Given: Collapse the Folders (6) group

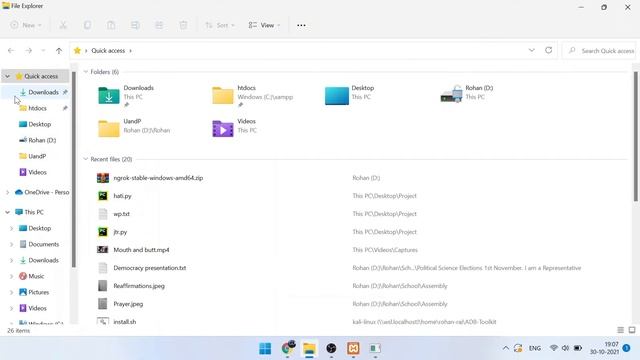Looking at the screenshot, I should tap(86, 72).
